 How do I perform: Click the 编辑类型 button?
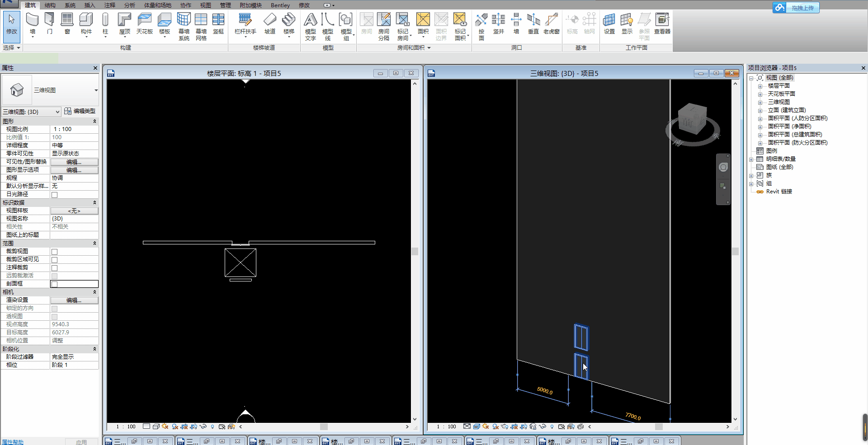[80, 111]
